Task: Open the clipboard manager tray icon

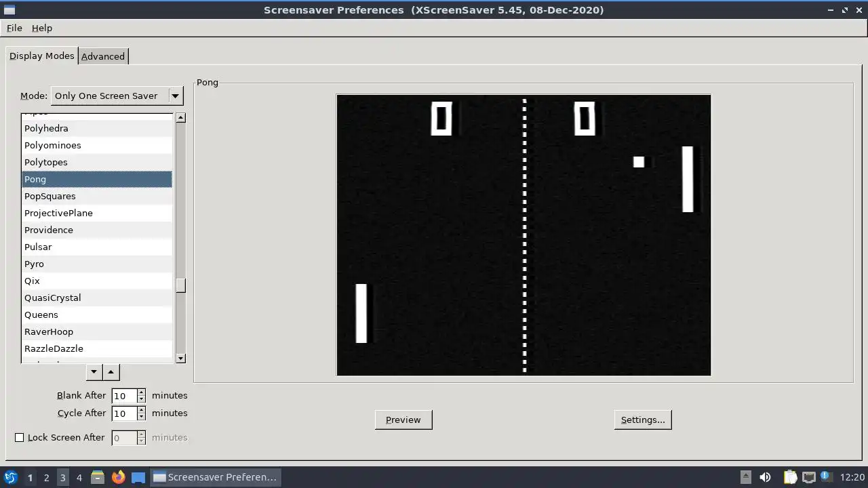Action: coord(790,477)
